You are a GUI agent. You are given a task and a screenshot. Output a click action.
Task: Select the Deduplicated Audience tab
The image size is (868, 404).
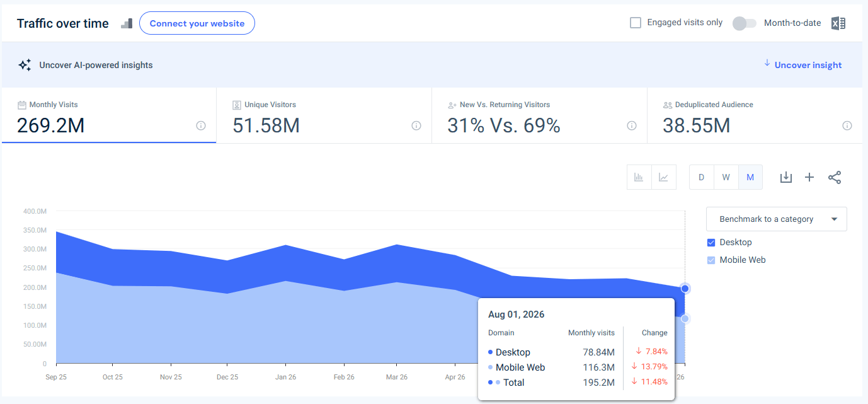pyautogui.click(x=755, y=116)
